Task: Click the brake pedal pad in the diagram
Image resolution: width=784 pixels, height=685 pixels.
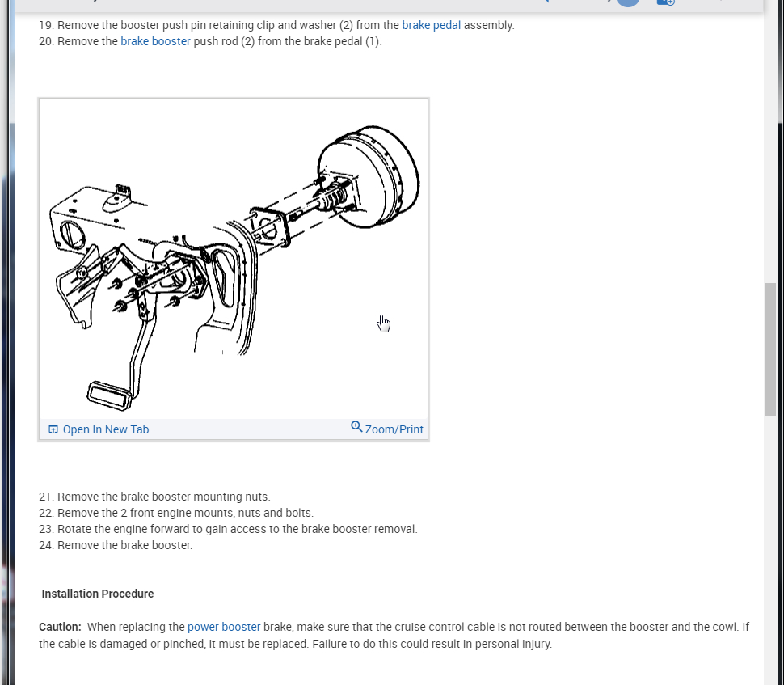Action: click(109, 395)
